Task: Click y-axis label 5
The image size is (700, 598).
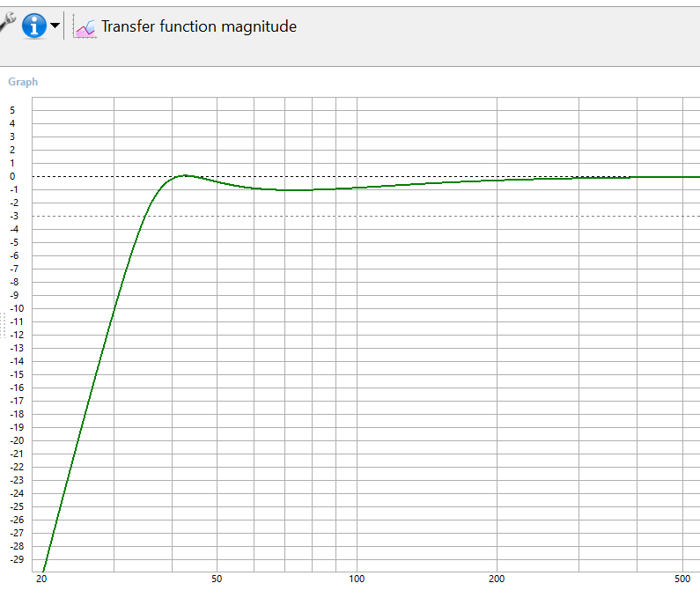Action: (12, 110)
